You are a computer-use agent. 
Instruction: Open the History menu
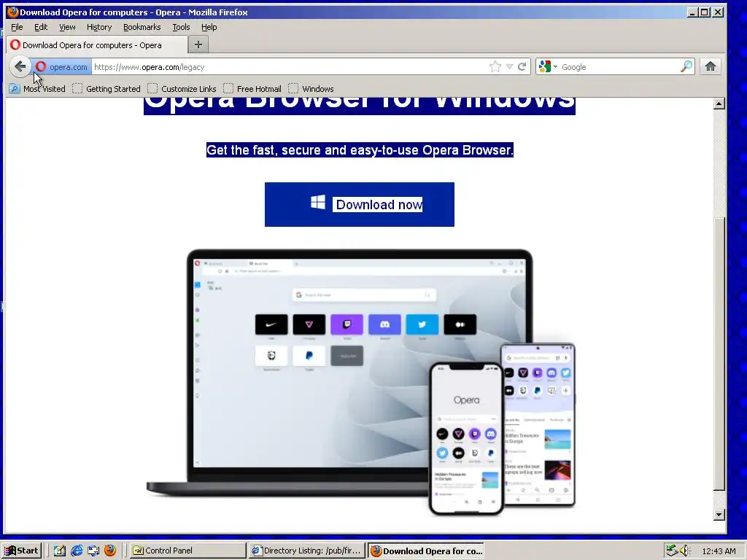[x=99, y=27]
